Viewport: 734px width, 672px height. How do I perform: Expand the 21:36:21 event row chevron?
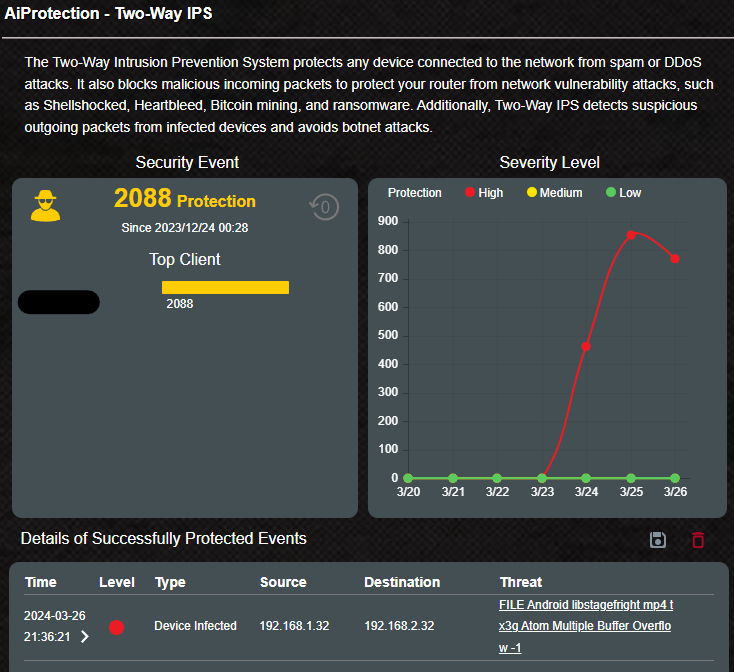point(85,636)
